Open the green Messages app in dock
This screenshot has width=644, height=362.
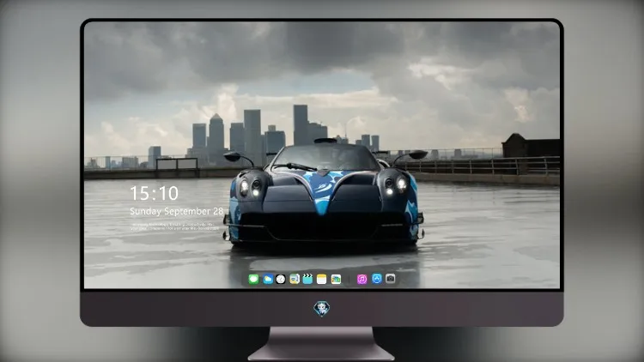coord(253,279)
